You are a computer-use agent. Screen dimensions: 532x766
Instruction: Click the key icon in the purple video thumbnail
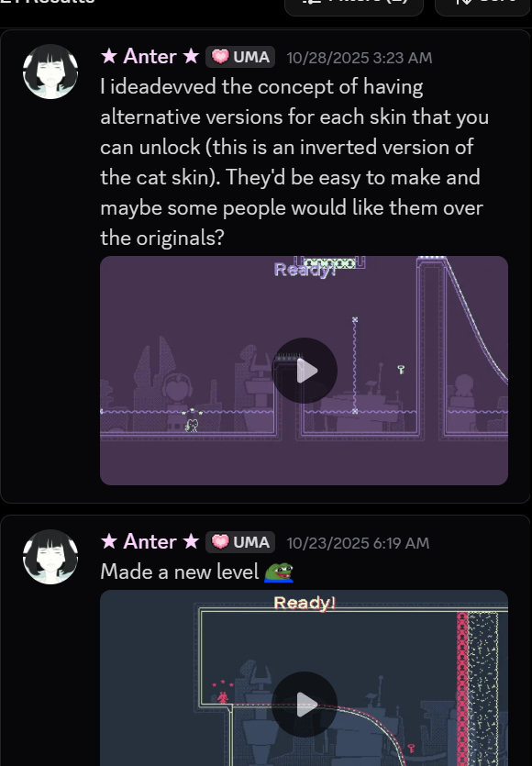coord(401,370)
